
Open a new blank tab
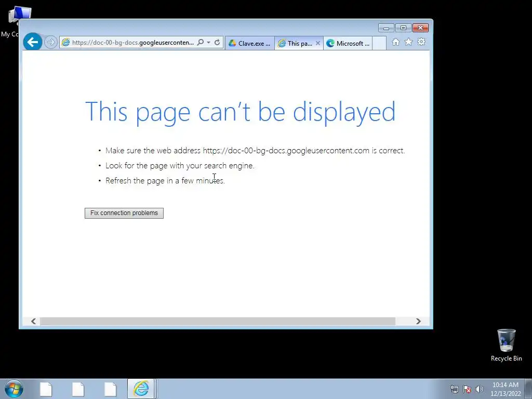click(379, 43)
